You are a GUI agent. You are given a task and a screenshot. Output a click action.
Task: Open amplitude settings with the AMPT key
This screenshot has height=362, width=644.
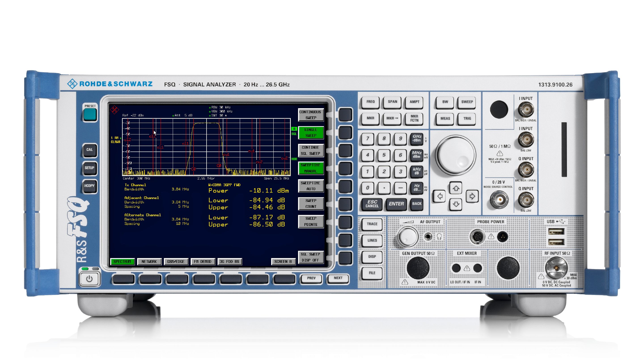click(415, 102)
